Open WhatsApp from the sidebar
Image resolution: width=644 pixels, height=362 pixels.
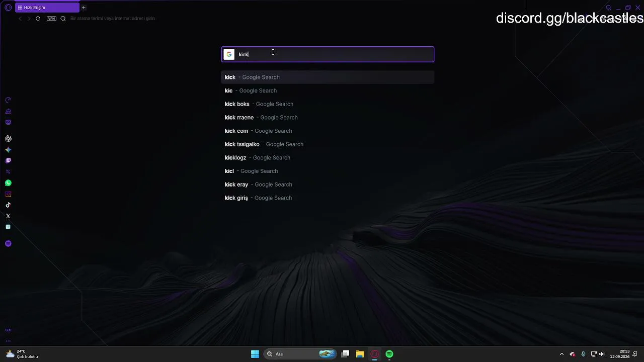[x=8, y=183]
